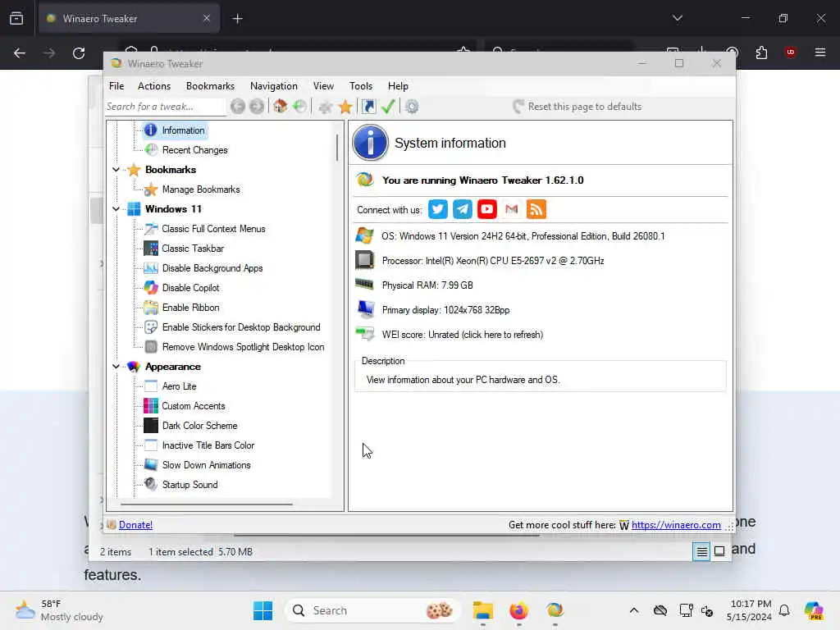Click the Search for a tweak field
This screenshot has width=840, height=630.
[165, 107]
